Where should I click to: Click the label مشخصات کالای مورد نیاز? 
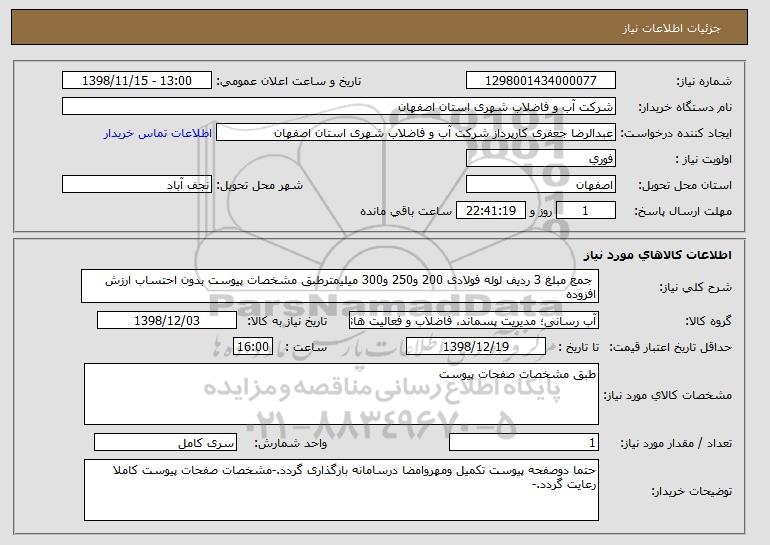pos(667,395)
